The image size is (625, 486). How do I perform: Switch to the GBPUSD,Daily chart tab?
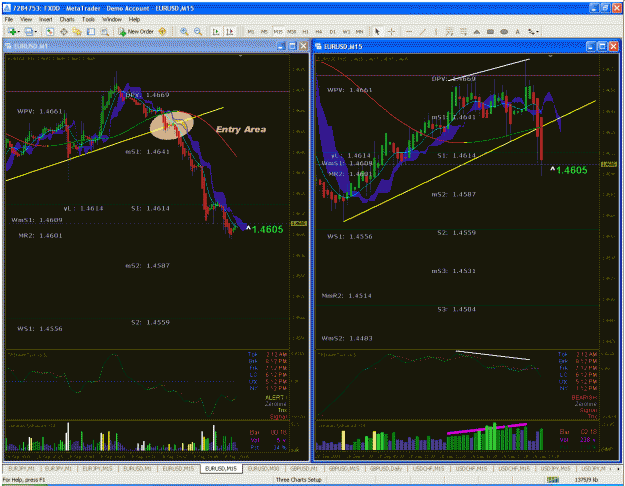click(386, 469)
